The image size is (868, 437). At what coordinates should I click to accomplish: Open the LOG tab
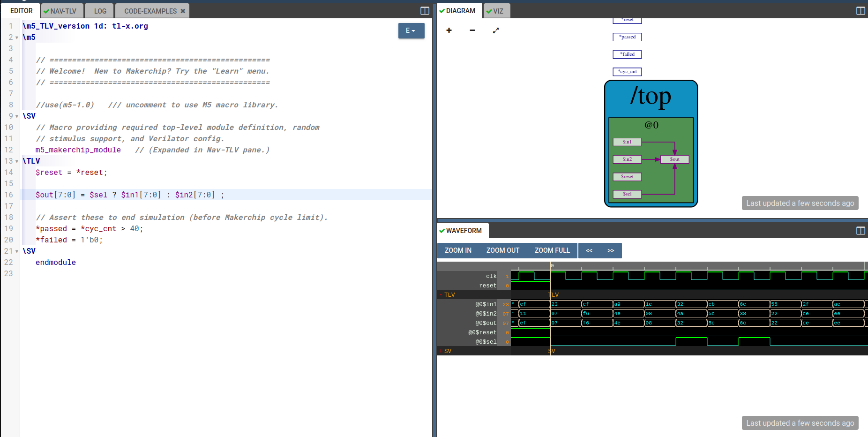[100, 11]
